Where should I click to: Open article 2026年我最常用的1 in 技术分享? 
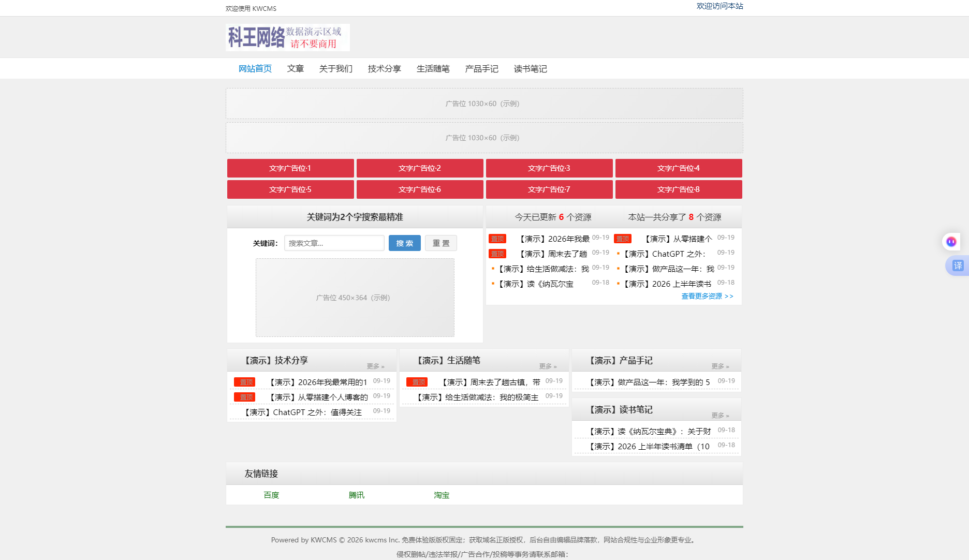(318, 382)
